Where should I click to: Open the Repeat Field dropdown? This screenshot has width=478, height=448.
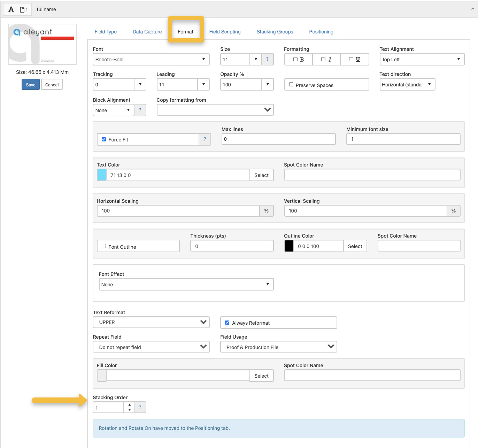(x=151, y=347)
